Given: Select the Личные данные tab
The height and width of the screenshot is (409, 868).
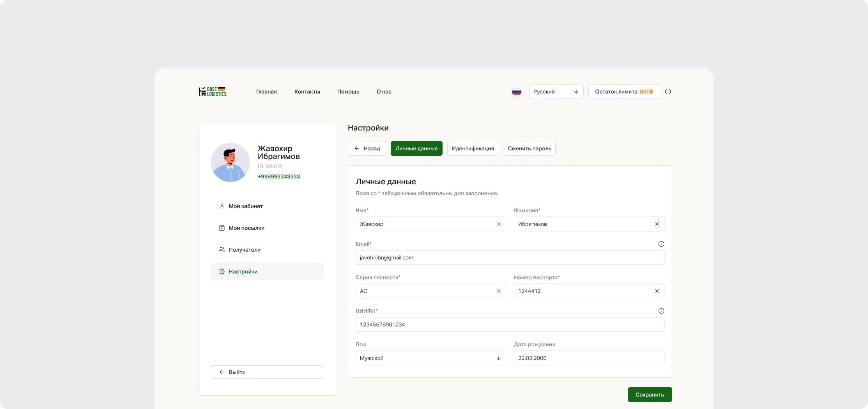Looking at the screenshot, I should click(416, 148).
